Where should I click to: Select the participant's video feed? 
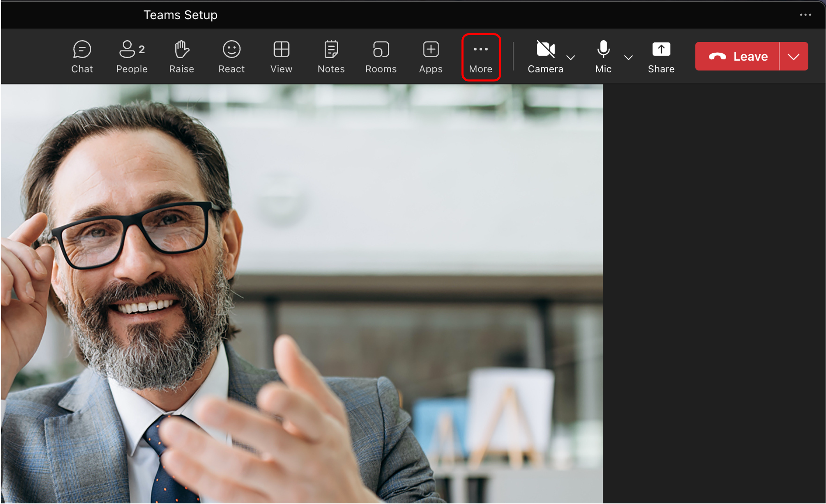tap(302, 293)
